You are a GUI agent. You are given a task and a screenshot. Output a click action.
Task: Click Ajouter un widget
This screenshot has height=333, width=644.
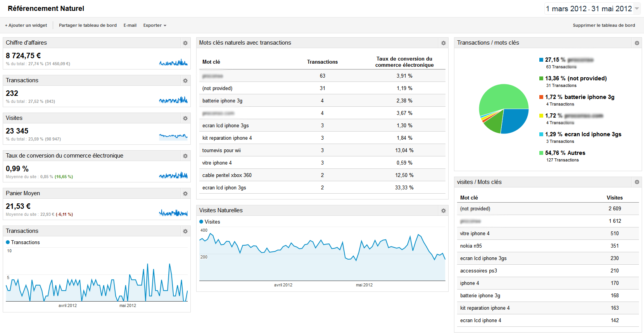pyautogui.click(x=26, y=26)
